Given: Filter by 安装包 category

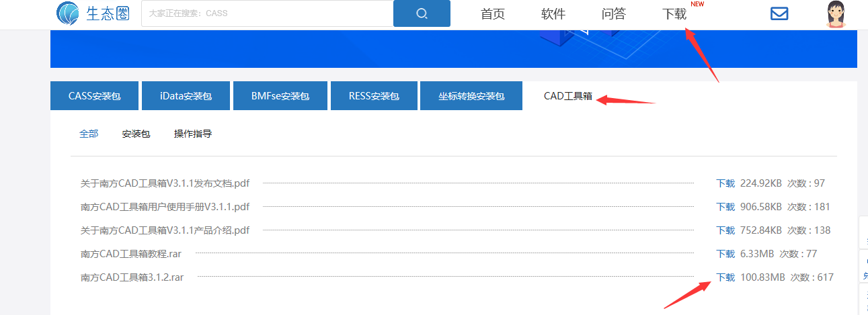Looking at the screenshot, I should pos(136,134).
